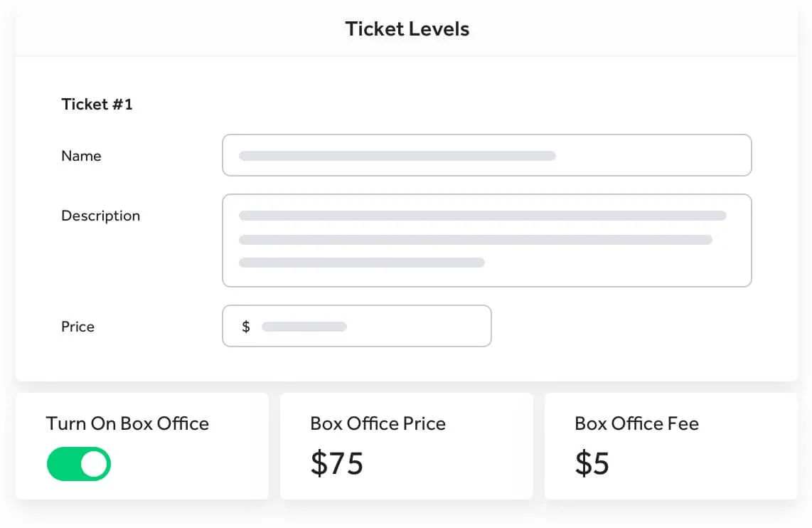Click the first placeholder line in Description
This screenshot has height=528, width=812.
pos(482,216)
